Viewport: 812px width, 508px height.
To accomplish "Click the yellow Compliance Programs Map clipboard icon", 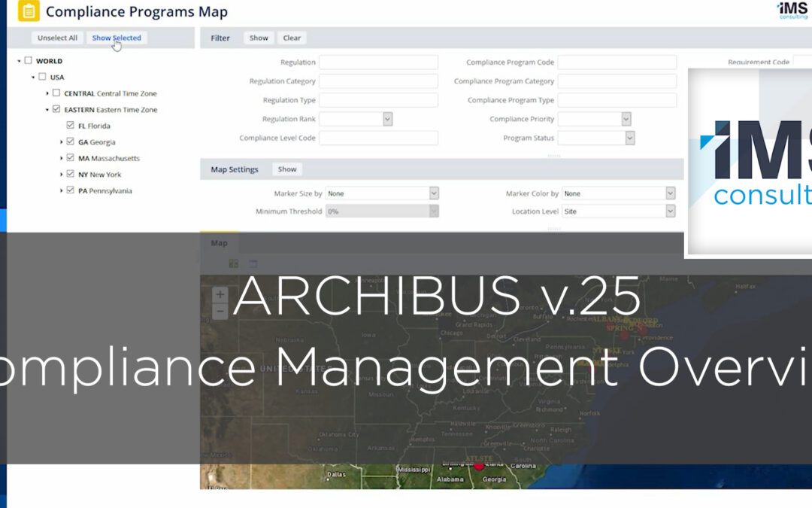I will (x=29, y=11).
